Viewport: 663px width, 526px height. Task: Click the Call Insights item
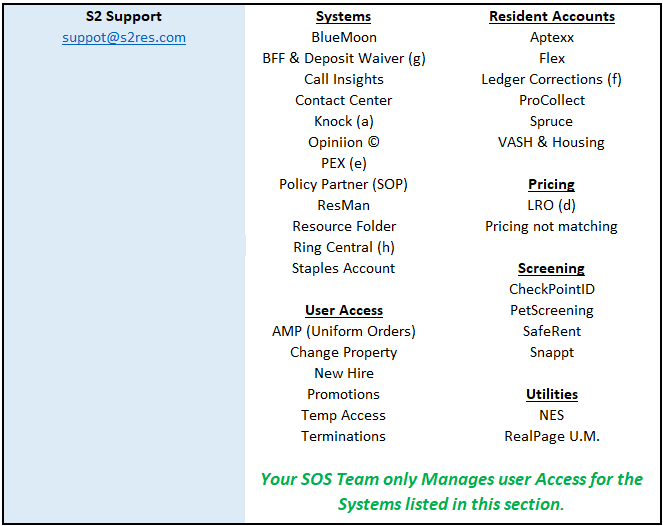coord(344,79)
